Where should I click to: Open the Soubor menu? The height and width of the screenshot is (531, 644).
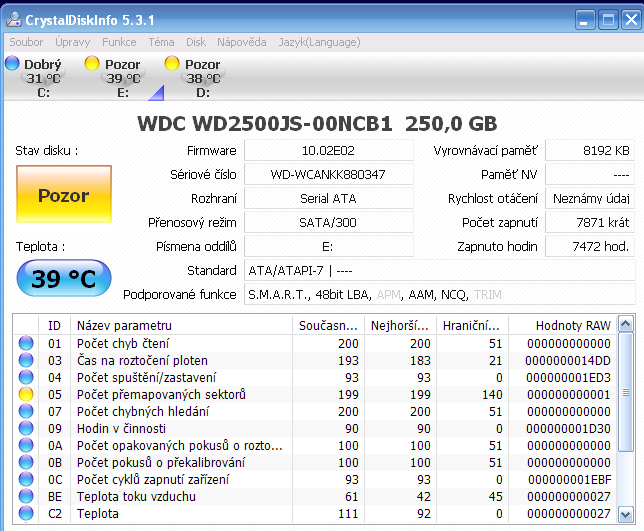tap(26, 42)
